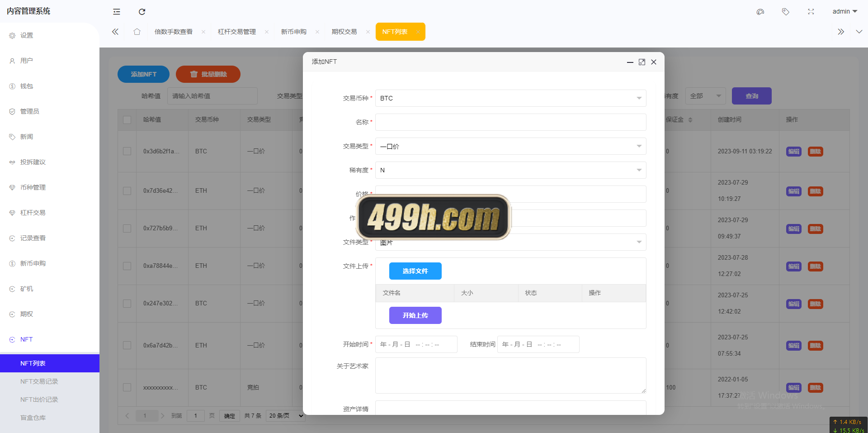Open 盲盒仓库 sidebar item
This screenshot has width=868, height=433.
[50, 418]
